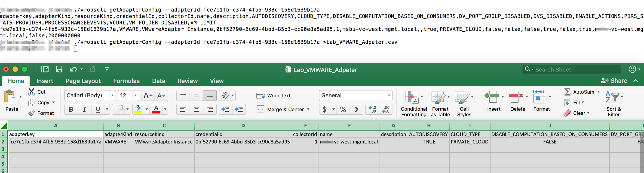Click Sort & Filter icon
644x173 pixels.
click(x=613, y=104)
